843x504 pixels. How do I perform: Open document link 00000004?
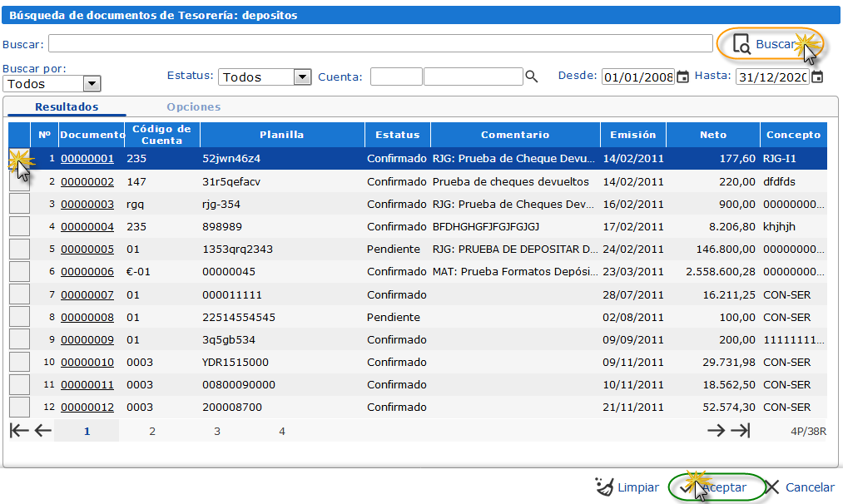pos(87,227)
